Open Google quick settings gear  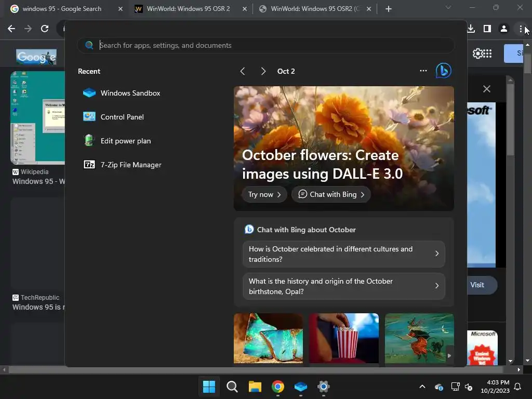[477, 54]
